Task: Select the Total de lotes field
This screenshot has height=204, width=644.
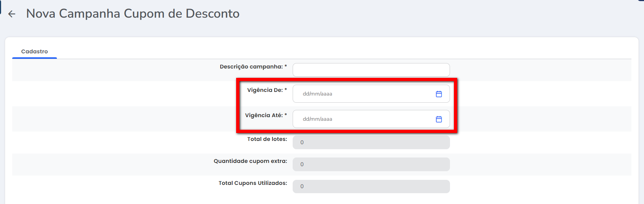Action: coord(371,142)
